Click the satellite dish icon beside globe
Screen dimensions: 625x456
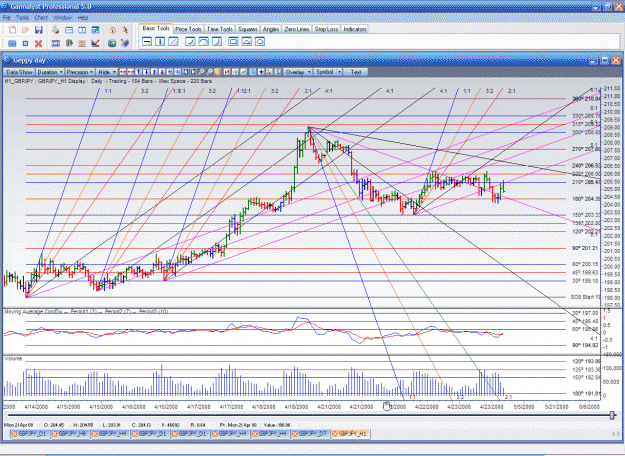tap(125, 43)
